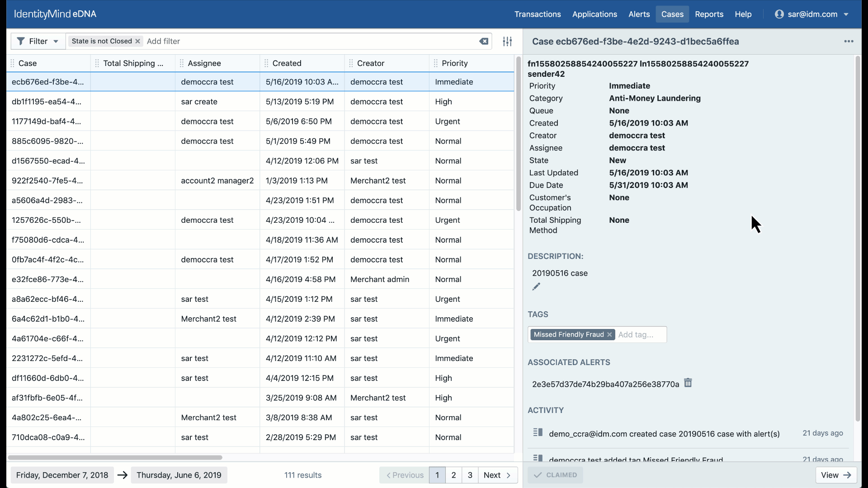Edit description with the pencil icon
The width and height of the screenshot is (868, 488).
pyautogui.click(x=536, y=286)
